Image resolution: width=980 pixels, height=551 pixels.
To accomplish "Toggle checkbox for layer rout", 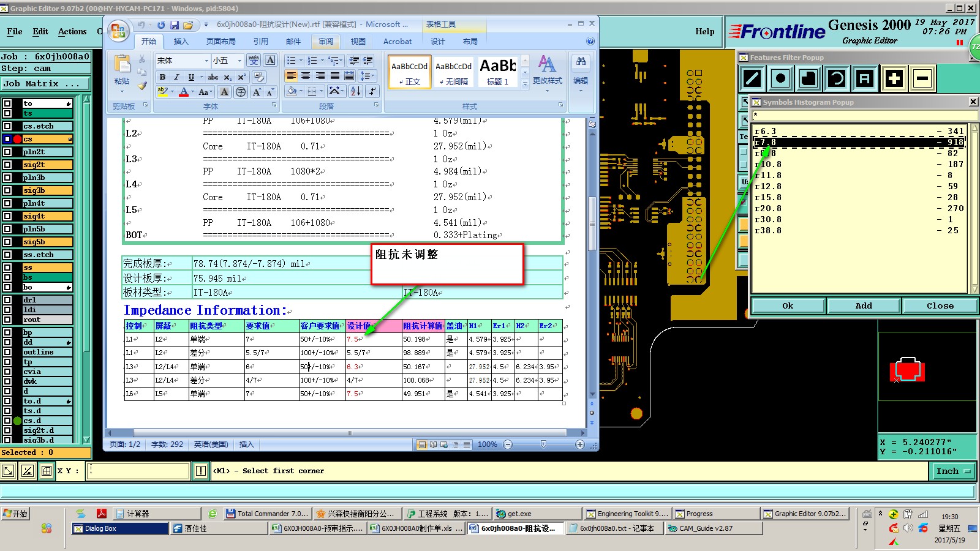I will click(x=7, y=320).
